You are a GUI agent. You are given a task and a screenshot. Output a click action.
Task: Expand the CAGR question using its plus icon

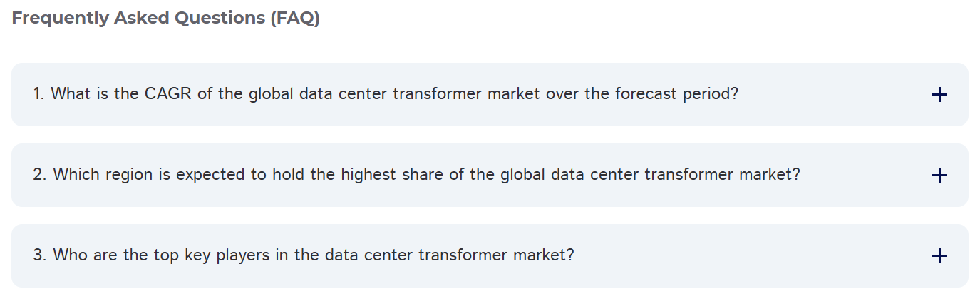point(939,94)
